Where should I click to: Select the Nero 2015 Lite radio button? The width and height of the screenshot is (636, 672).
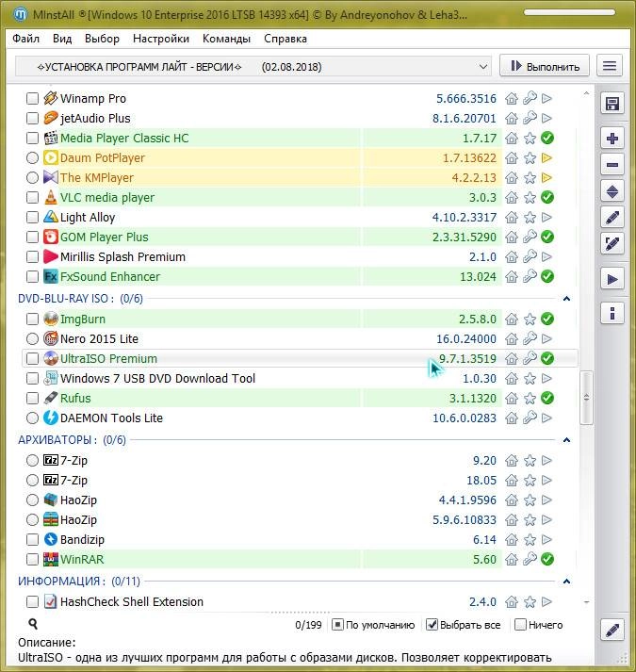[33, 338]
